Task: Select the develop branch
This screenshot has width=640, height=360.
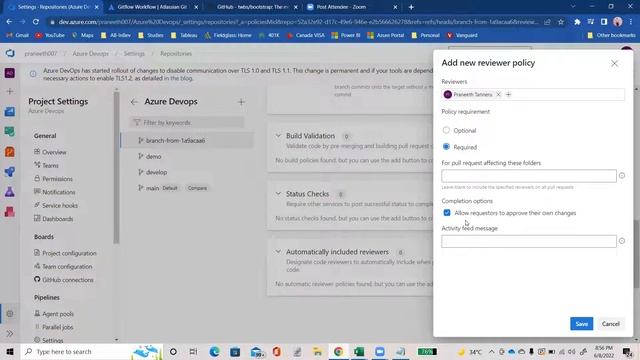Action: tap(156, 172)
